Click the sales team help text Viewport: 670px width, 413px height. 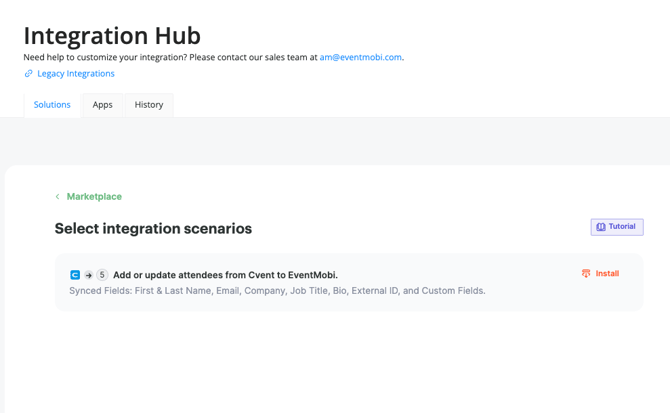tap(170, 57)
